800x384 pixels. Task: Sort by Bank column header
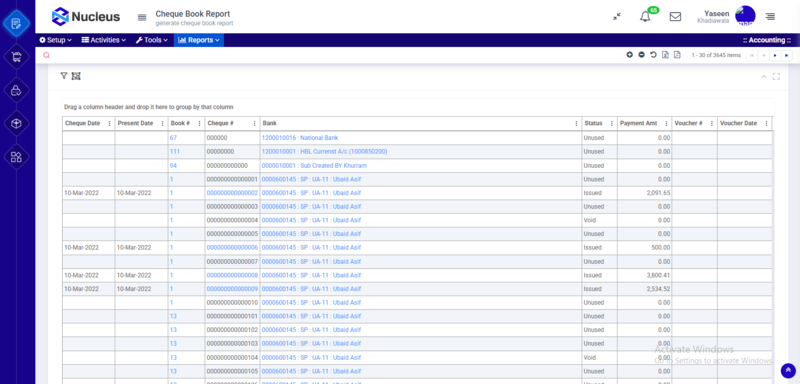pos(269,123)
